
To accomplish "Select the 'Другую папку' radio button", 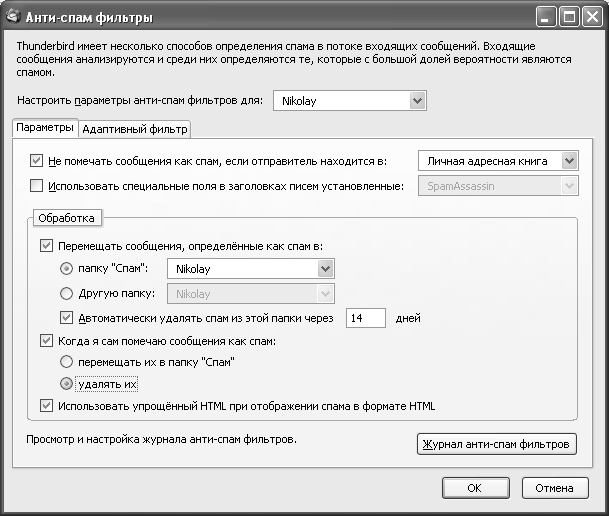I will [67, 293].
